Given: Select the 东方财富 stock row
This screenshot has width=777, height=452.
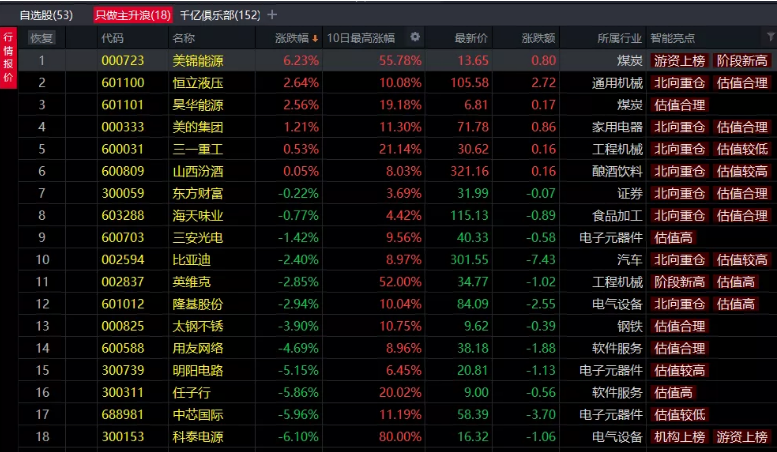Looking at the screenshot, I should (197, 193).
